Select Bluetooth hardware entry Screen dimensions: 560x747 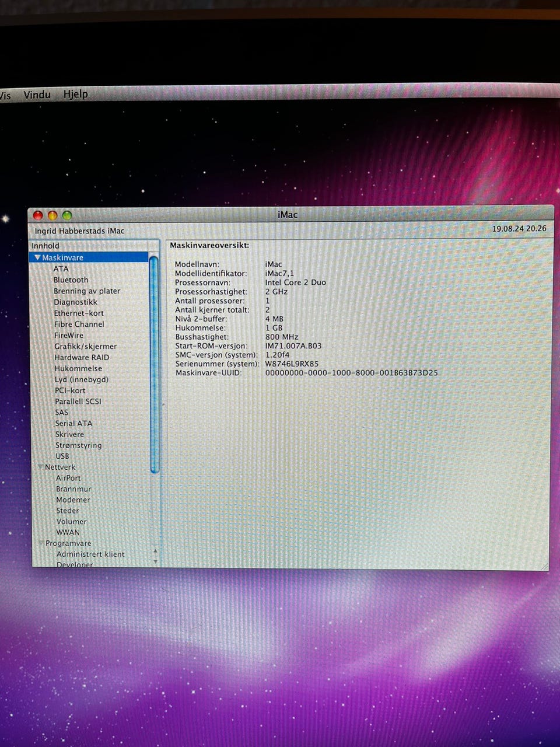coord(71,280)
